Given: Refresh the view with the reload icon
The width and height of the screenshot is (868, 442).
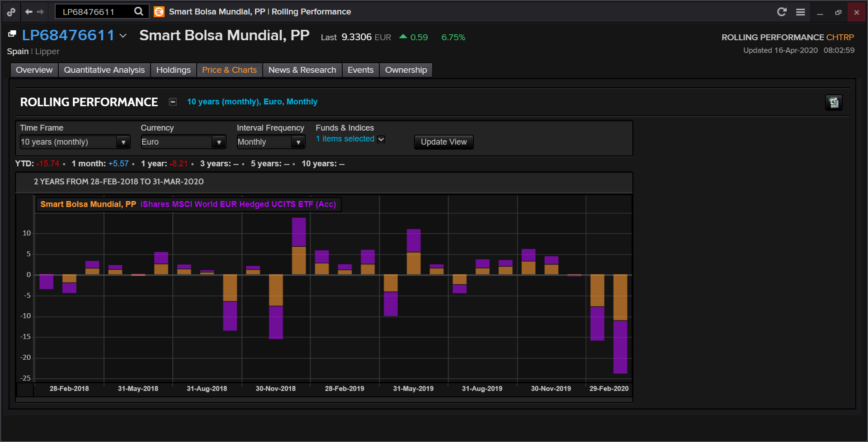Looking at the screenshot, I should point(782,12).
